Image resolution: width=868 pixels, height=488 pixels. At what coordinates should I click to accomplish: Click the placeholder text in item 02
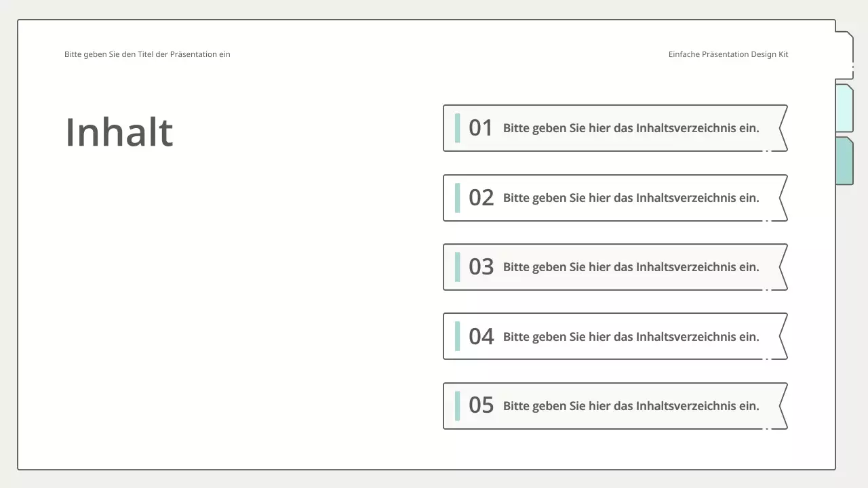tap(631, 198)
